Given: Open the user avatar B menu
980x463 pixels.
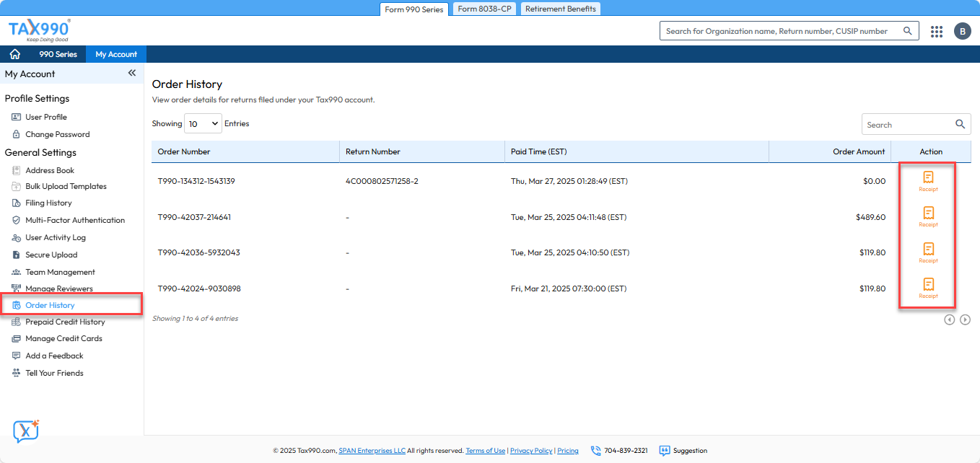Looking at the screenshot, I should click(962, 31).
